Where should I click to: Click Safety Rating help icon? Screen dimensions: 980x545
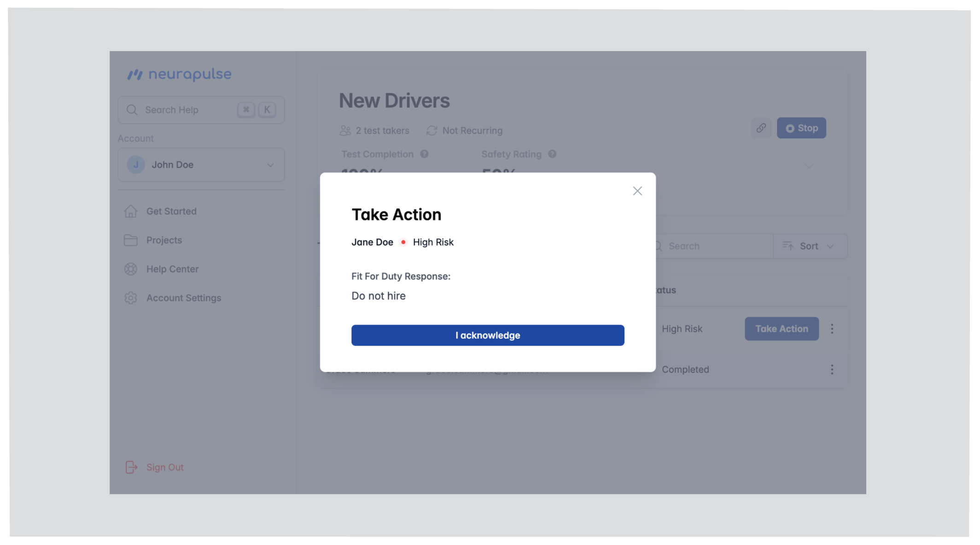coord(552,154)
